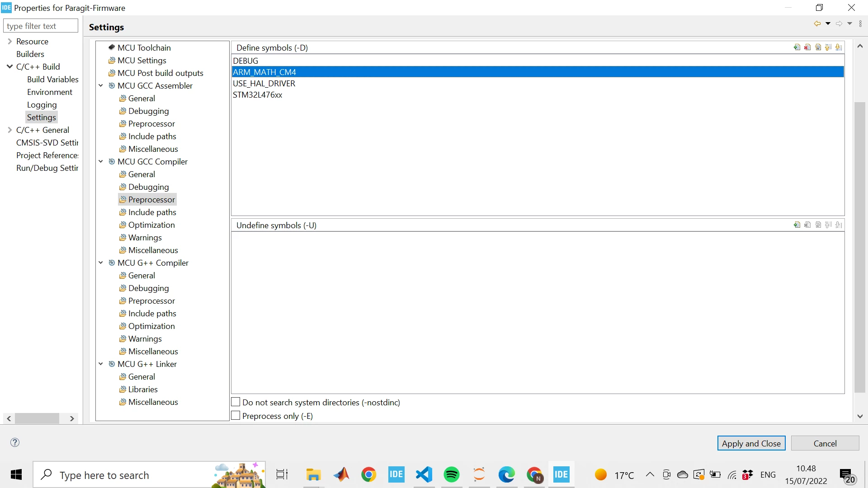Collapse the MCU GCC Assembler node
Viewport: 868px width, 488px height.
[101, 85]
